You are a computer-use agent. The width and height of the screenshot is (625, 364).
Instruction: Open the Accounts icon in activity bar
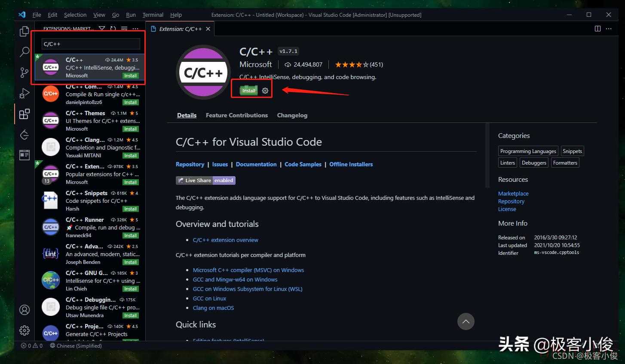tap(25, 309)
